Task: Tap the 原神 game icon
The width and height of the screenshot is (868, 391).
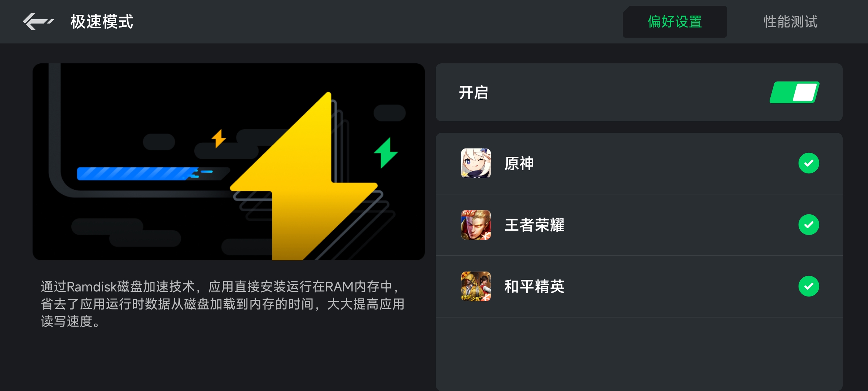Action: 476,163
